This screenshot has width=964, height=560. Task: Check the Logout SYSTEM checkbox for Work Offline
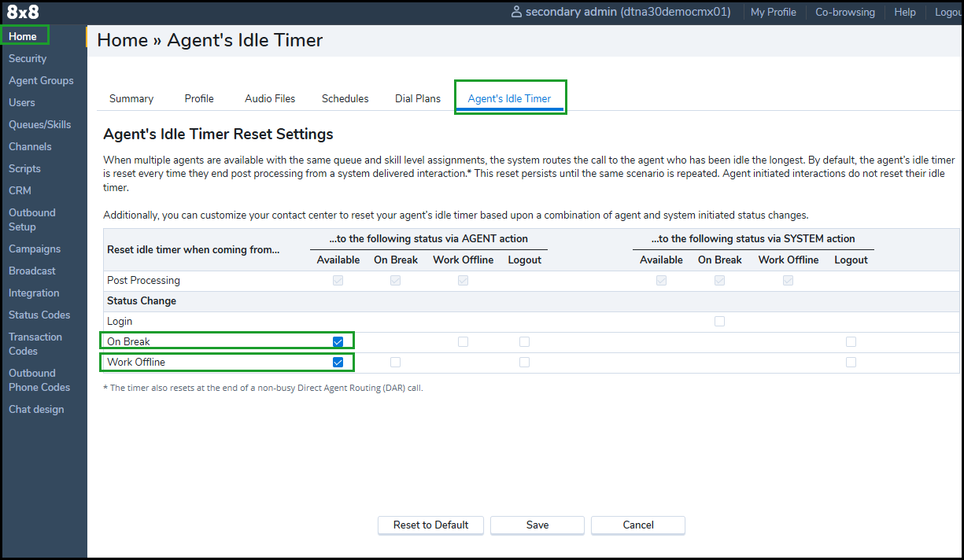(851, 362)
